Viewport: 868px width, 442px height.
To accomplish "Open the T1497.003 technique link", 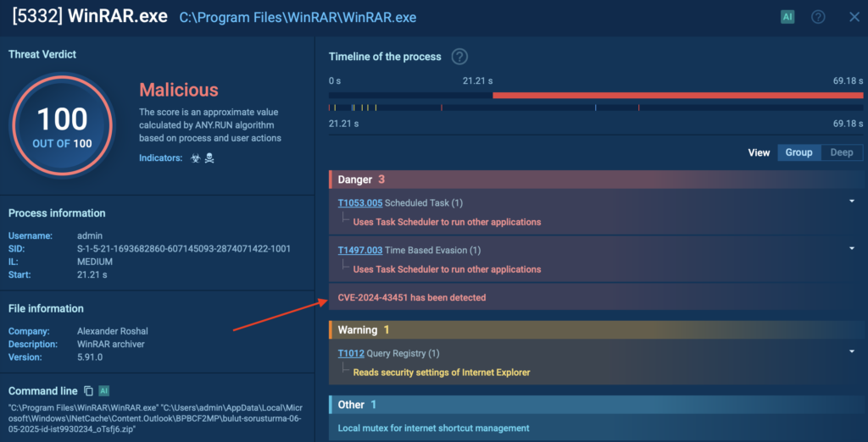I will 360,251.
